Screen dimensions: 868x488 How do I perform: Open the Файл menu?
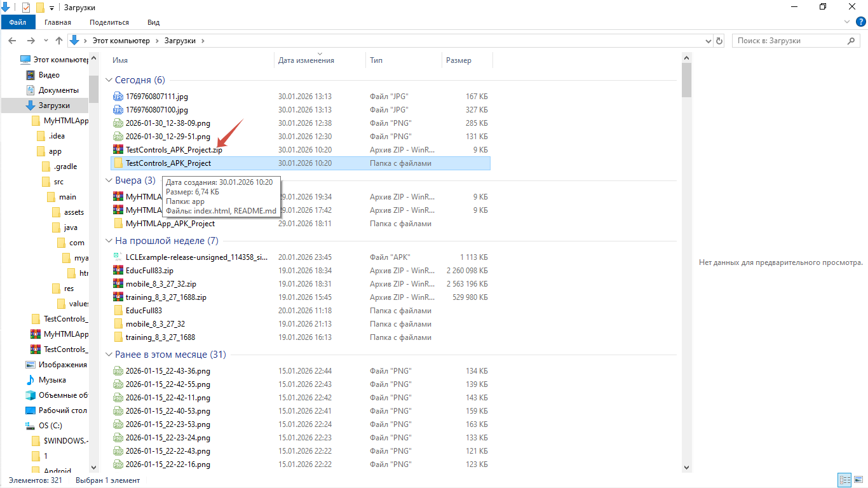[x=18, y=22]
